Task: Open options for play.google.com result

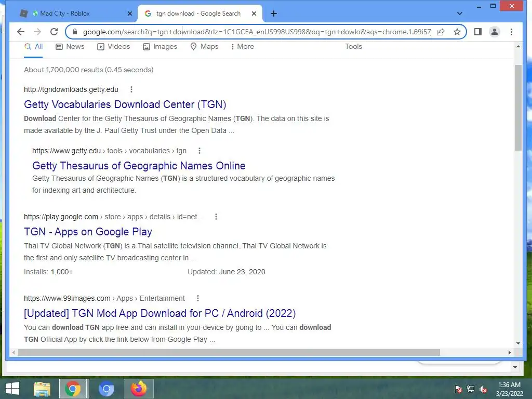Action: 216,217
